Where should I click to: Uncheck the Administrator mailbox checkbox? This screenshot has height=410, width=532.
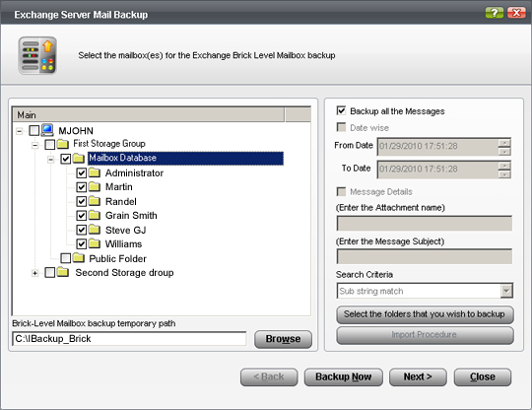(x=82, y=173)
